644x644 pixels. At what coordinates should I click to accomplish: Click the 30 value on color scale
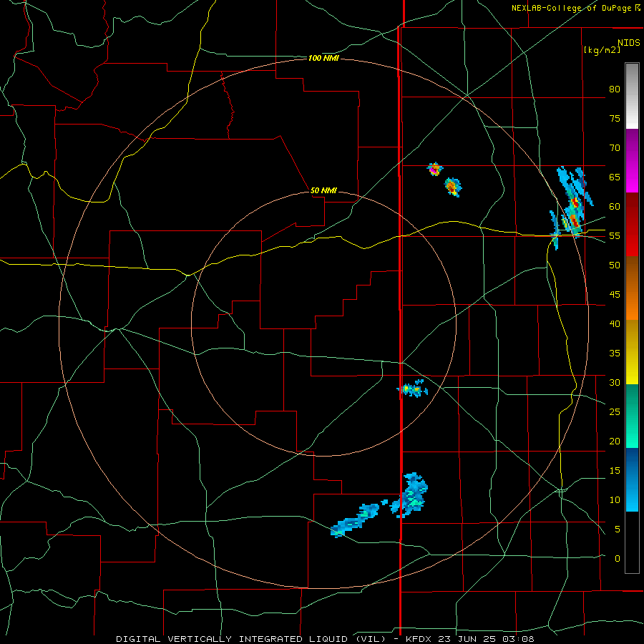pos(615,382)
